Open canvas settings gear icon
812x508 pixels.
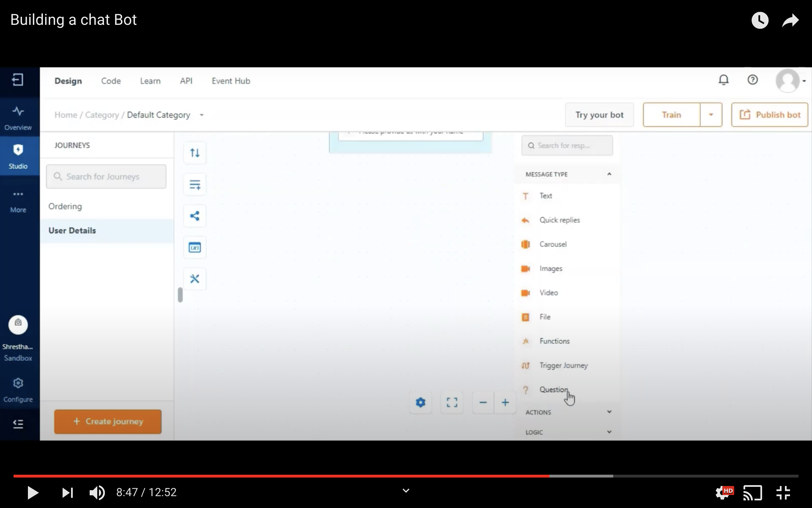pos(420,402)
